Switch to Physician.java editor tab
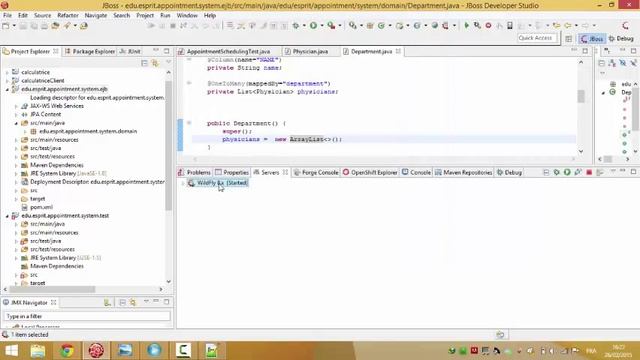 click(x=310, y=51)
